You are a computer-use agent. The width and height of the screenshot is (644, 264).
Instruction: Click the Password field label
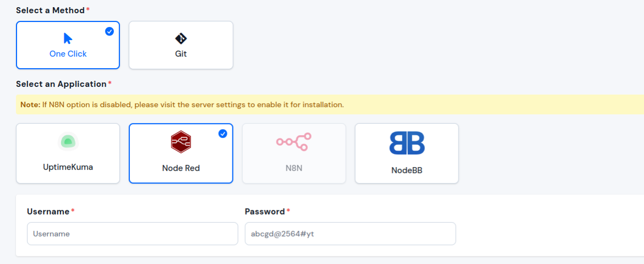click(x=265, y=211)
